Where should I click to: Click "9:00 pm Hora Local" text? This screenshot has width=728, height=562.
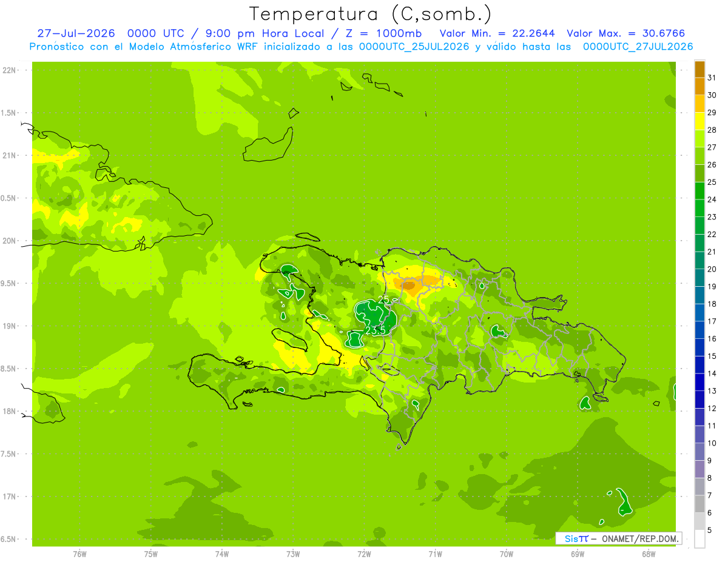click(265, 33)
